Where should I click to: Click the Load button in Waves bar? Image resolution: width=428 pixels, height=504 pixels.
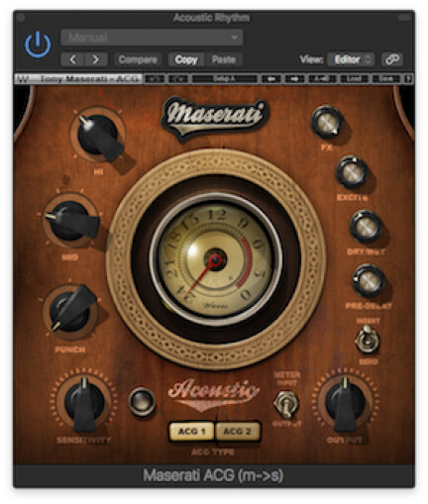354,79
